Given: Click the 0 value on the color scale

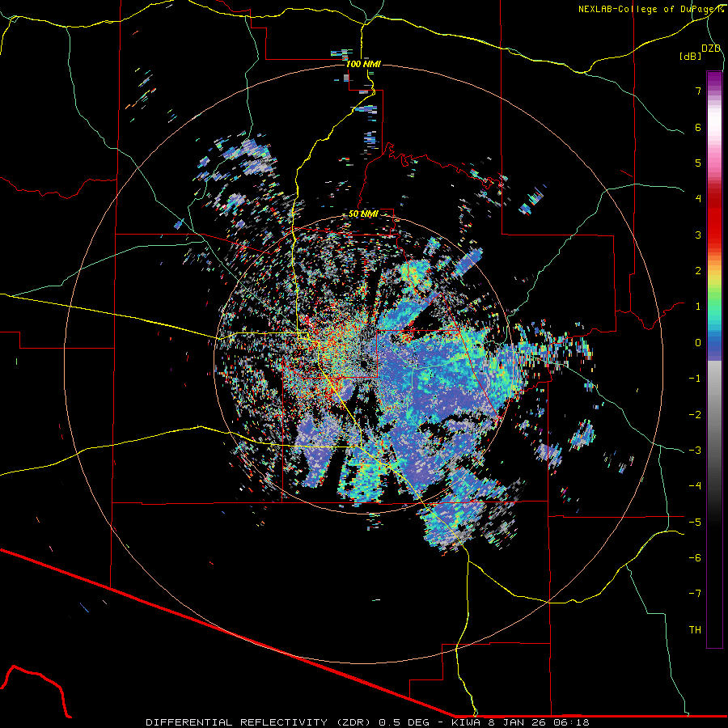Looking at the screenshot, I should 698,343.
